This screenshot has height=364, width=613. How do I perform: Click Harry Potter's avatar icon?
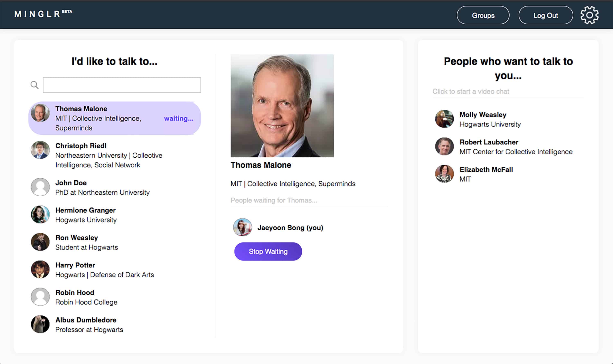click(x=40, y=269)
